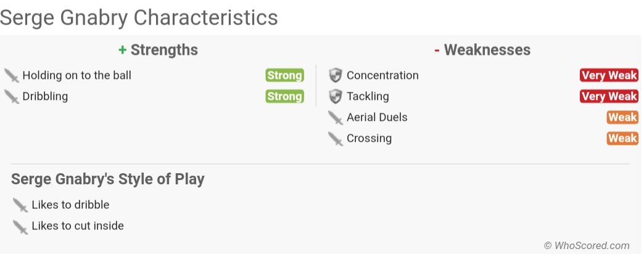Click sword icon next to Crossing
The image size is (644, 254).
tap(335, 139)
